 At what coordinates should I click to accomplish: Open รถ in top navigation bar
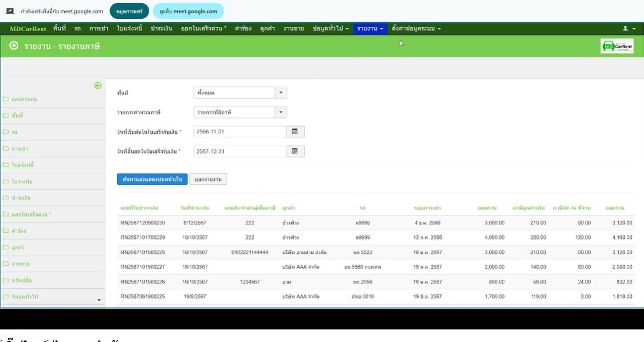[x=77, y=29]
